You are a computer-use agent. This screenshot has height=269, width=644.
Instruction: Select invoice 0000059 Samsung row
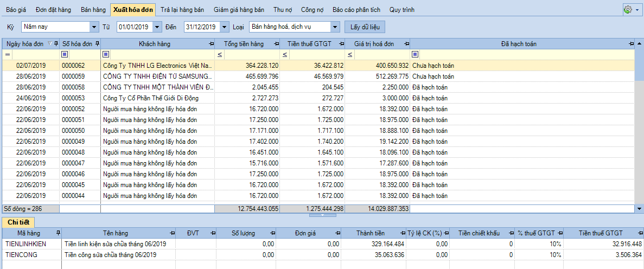point(318,76)
